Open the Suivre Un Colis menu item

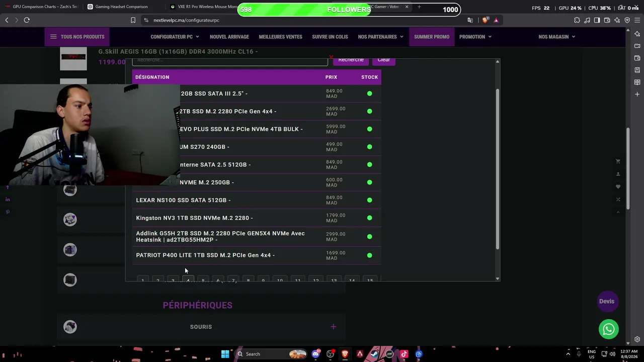click(330, 37)
